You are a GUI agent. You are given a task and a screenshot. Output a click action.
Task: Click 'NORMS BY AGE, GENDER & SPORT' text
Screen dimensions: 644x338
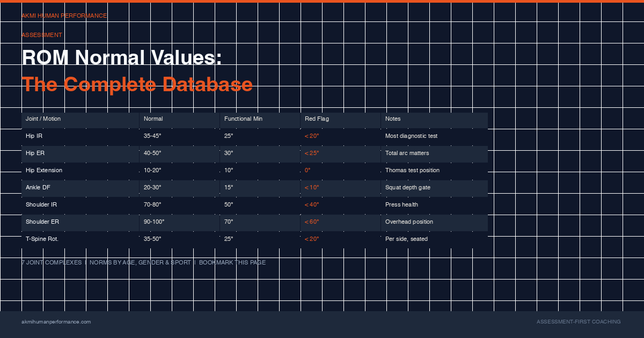click(140, 263)
